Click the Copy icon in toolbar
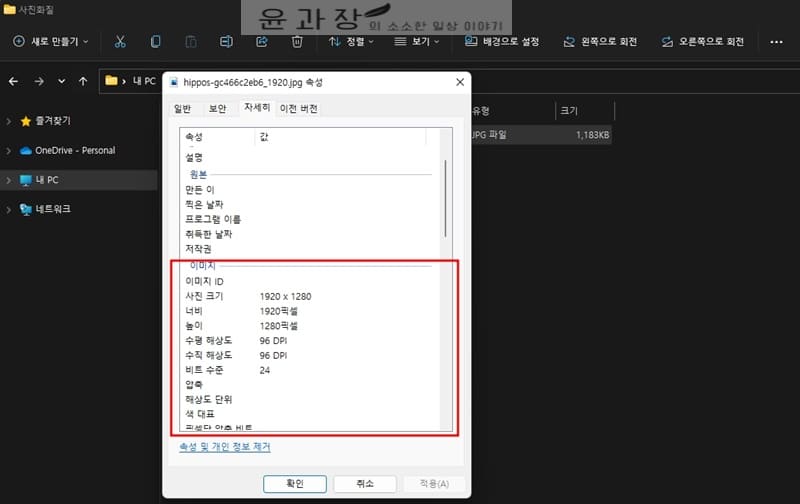800x504 pixels. (155, 42)
